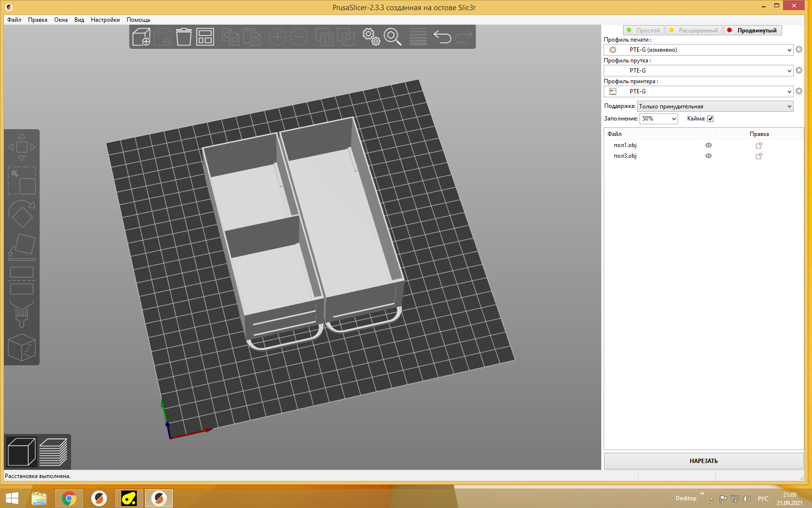
Task: Open the Файл menu
Action: click(x=14, y=20)
